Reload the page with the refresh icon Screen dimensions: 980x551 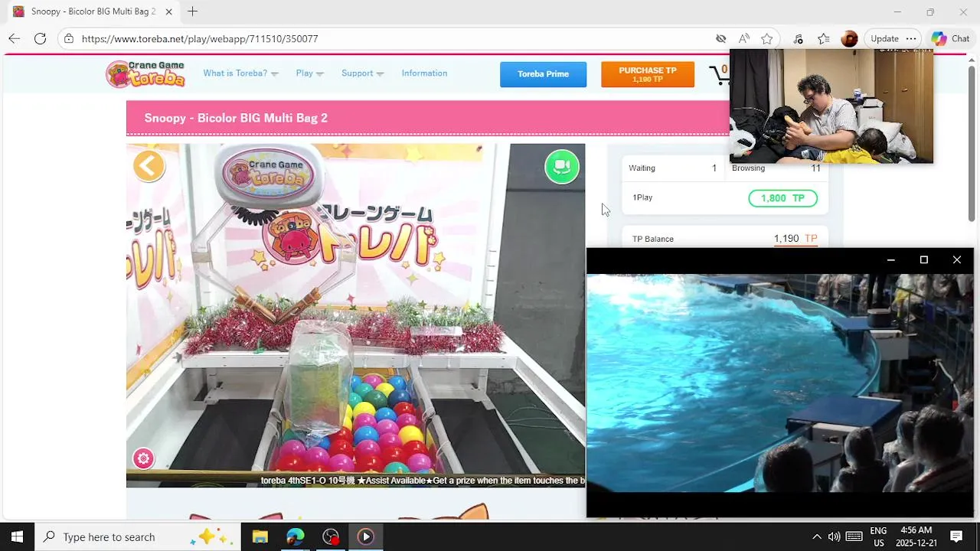pos(40,38)
